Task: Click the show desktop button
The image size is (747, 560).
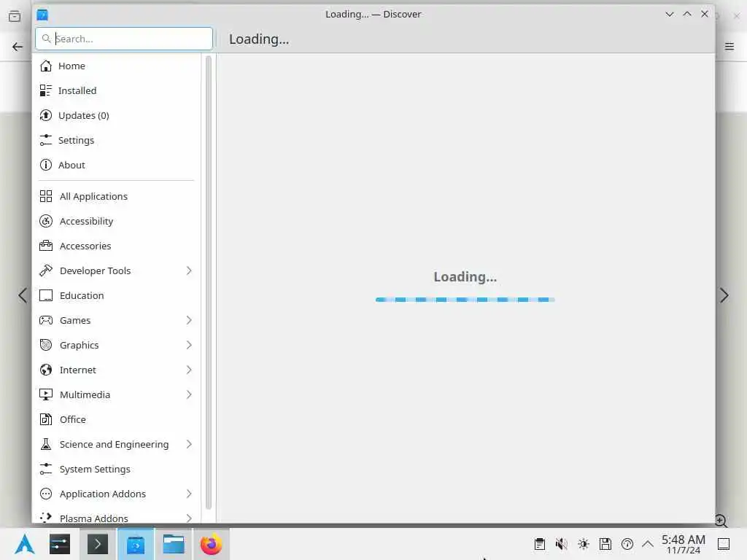Action: click(724, 544)
